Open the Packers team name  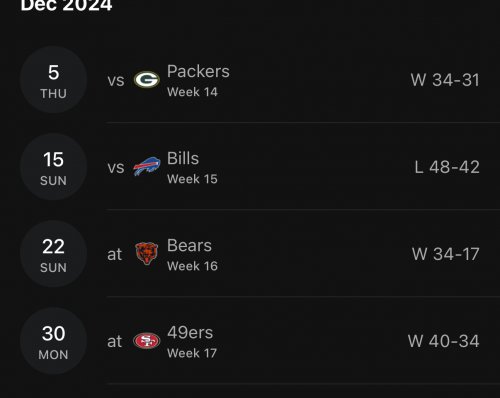198,71
